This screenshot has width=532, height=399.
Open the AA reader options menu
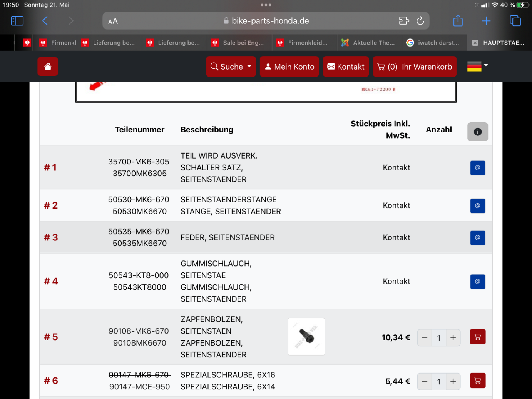pyautogui.click(x=113, y=21)
